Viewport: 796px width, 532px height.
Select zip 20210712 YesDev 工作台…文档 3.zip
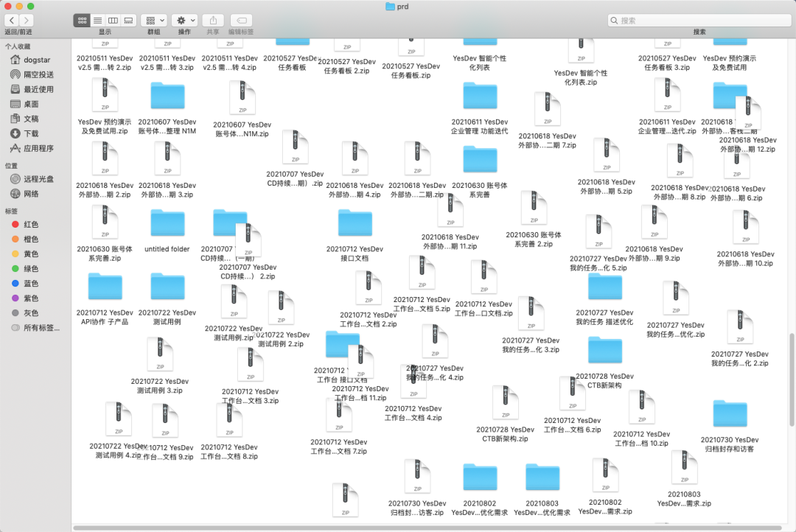point(251,365)
